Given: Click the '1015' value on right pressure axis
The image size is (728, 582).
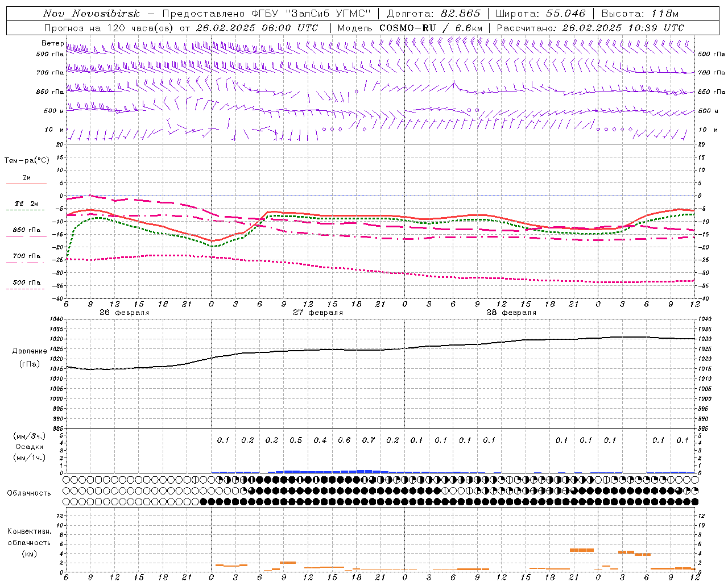Looking at the screenshot, I should click(x=705, y=369).
